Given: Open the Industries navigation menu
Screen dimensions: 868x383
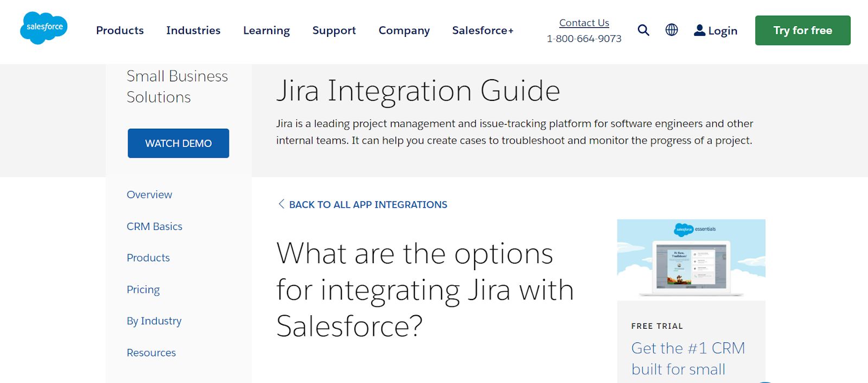Looking at the screenshot, I should click(x=193, y=30).
